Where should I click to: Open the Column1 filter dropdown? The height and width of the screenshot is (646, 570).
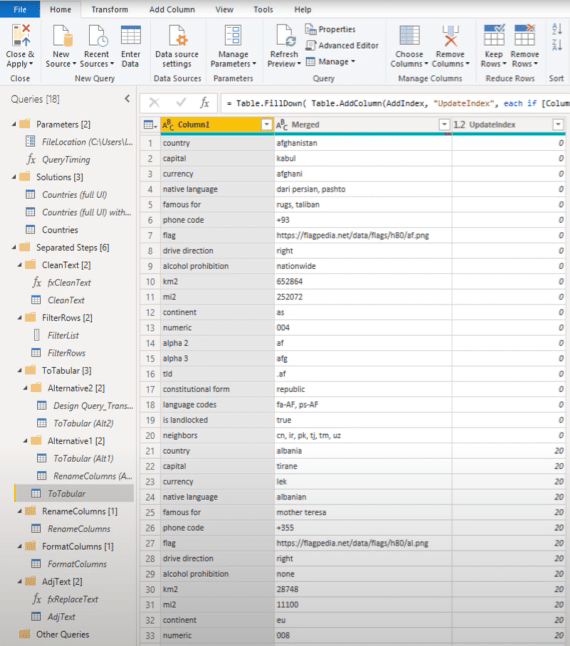[266, 124]
